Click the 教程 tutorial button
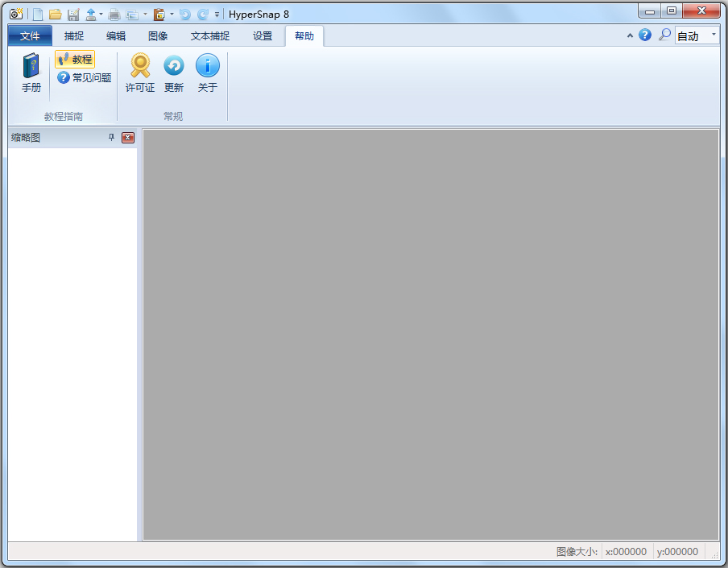This screenshot has height=568, width=728. (75, 60)
